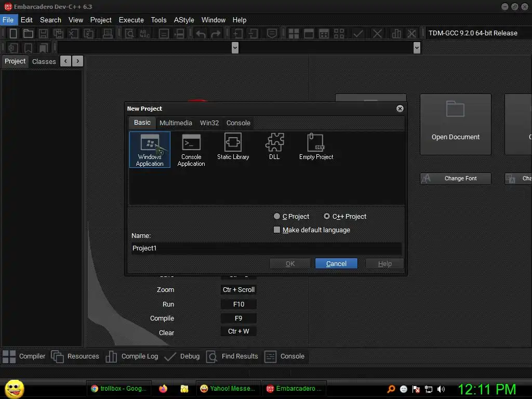Select the Windows Application project type
Screen dimensions: 532x399
pyautogui.click(x=150, y=150)
